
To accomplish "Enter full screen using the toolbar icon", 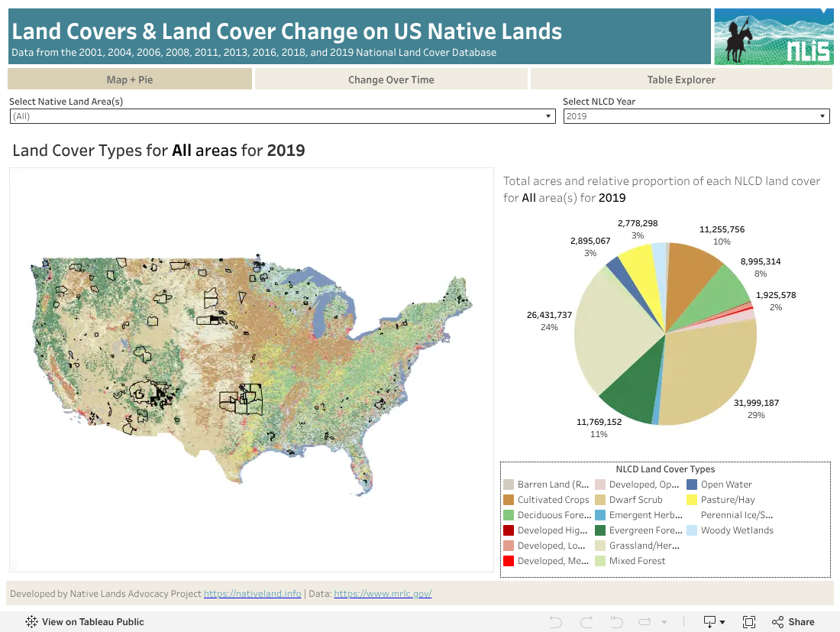I will point(749,622).
